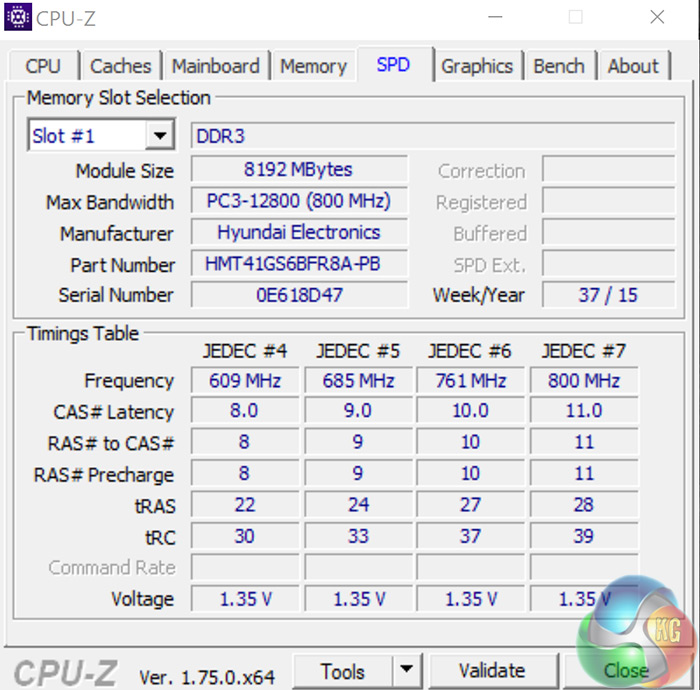Image resolution: width=700 pixels, height=690 pixels.
Task: Click tRC value 39
Action: 584,536
